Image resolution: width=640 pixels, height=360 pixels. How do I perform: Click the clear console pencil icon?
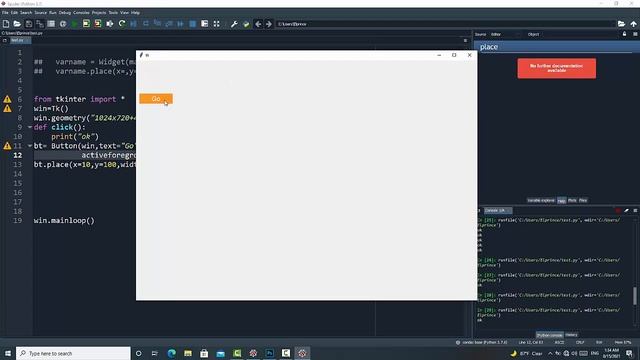point(627,210)
